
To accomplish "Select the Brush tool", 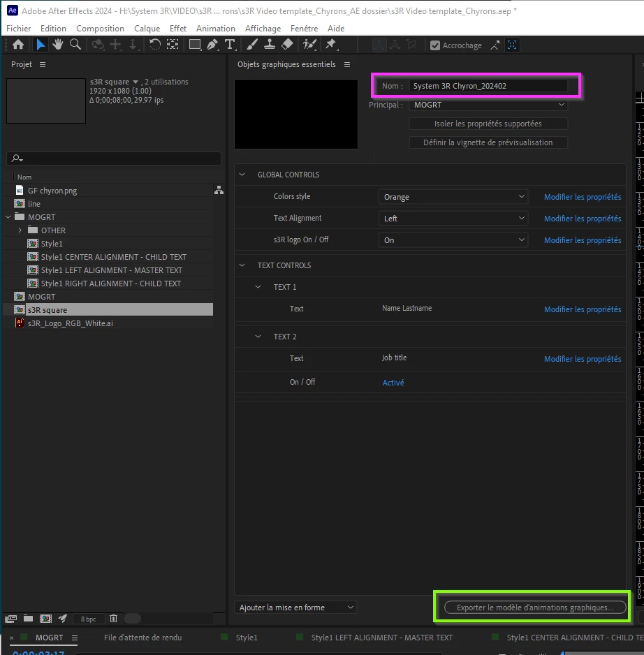I will (x=252, y=45).
